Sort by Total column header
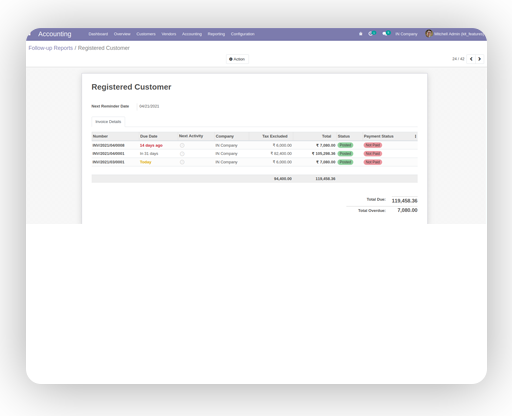Screen dimensions: 512x416 (326, 136)
